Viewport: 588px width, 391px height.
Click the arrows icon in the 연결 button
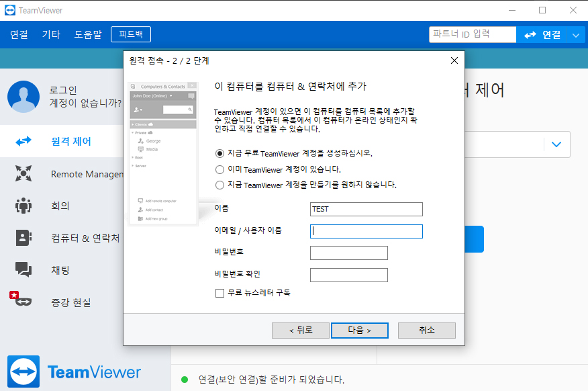(x=530, y=35)
